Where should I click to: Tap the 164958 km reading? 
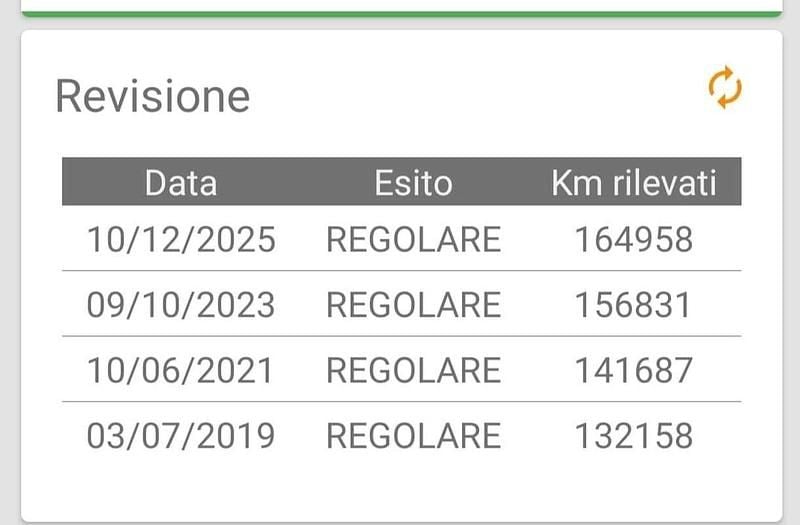(x=633, y=240)
